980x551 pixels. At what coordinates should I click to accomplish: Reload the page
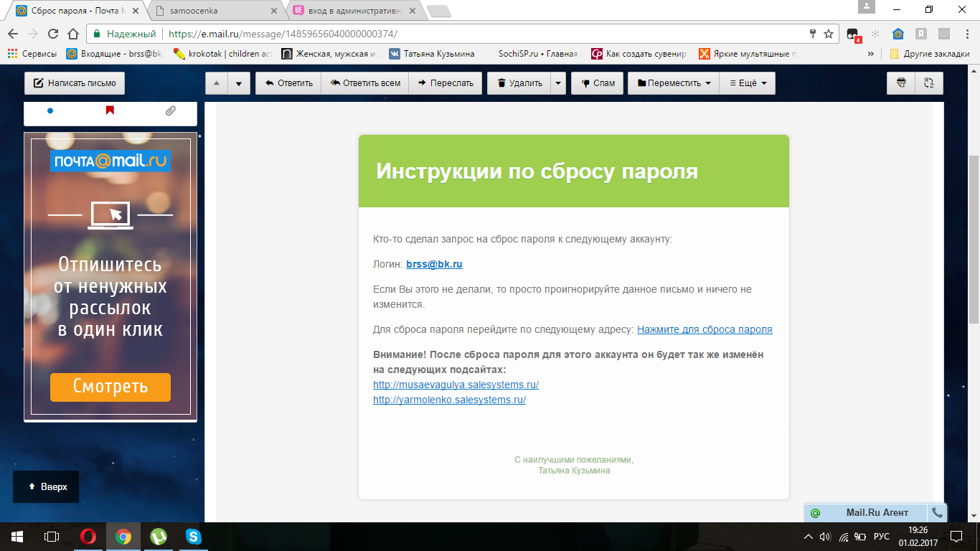(x=53, y=34)
